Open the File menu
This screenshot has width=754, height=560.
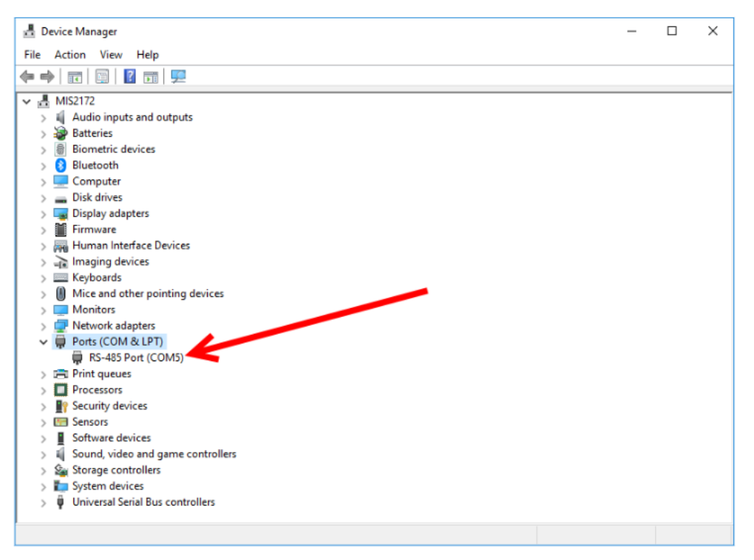pyautogui.click(x=33, y=55)
